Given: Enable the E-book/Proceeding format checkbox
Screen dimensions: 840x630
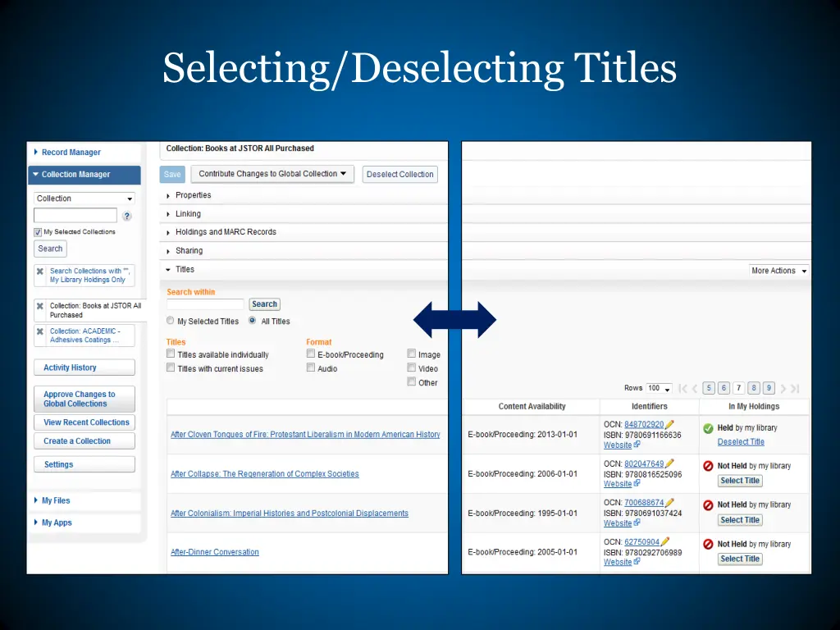Looking at the screenshot, I should tap(311, 354).
